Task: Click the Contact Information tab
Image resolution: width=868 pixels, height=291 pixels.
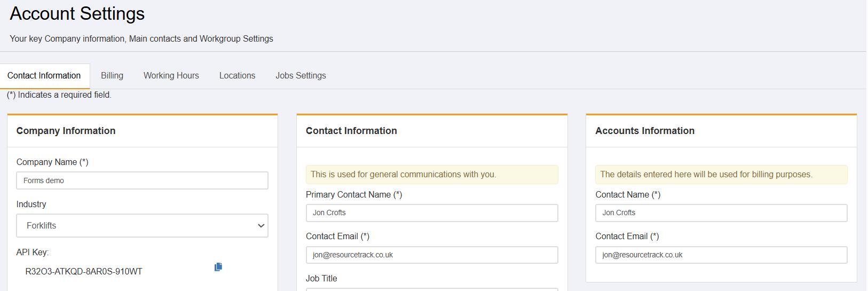Action: tap(44, 75)
